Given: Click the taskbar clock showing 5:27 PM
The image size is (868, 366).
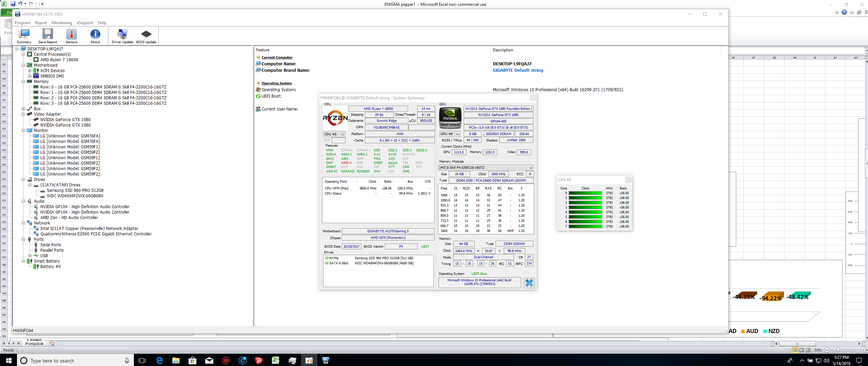Looking at the screenshot, I should click(841, 361).
